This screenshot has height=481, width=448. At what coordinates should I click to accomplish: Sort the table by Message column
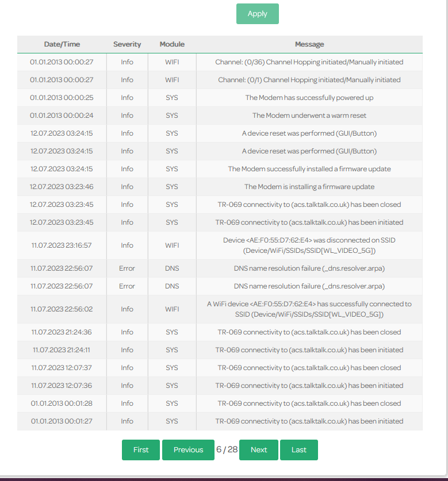(309, 44)
